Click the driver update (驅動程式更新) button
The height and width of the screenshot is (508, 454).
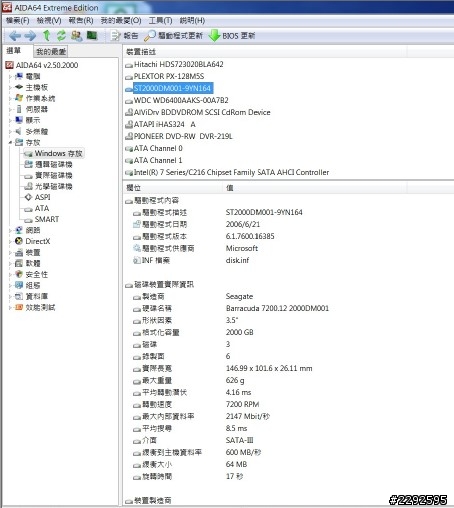(173, 36)
